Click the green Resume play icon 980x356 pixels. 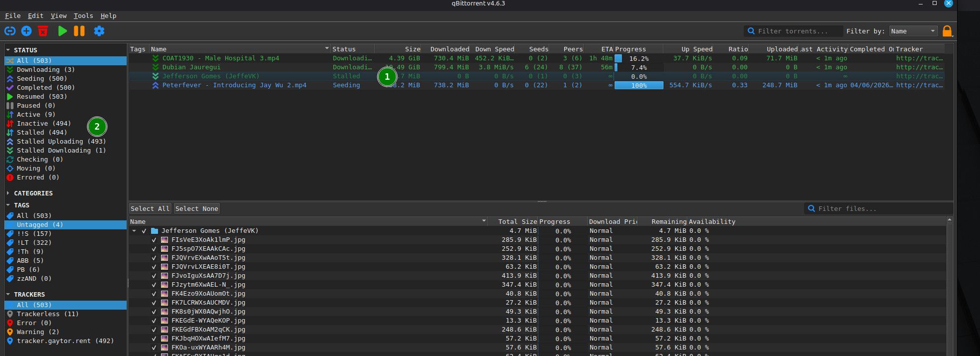[x=62, y=31]
